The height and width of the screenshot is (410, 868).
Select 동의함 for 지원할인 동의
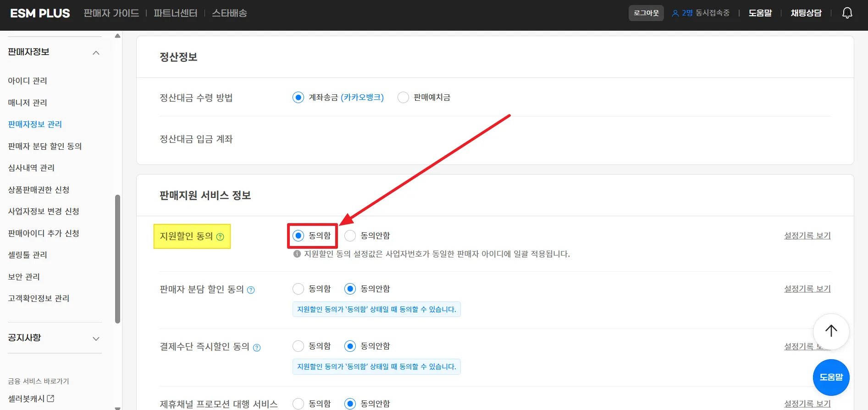coord(298,235)
